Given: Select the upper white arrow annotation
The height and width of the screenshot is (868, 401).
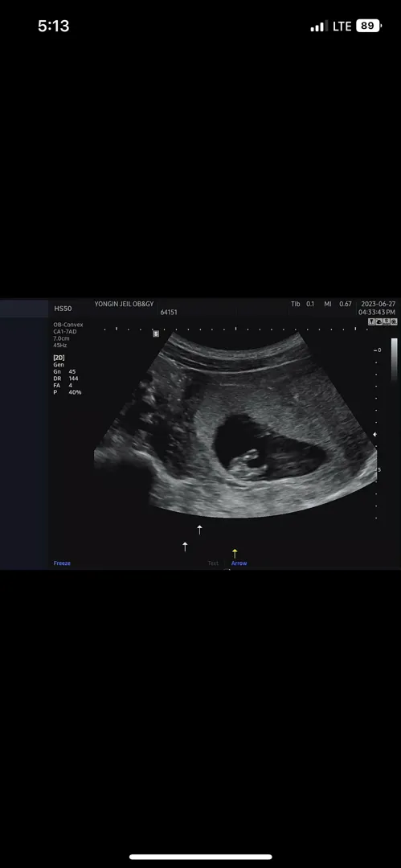Looking at the screenshot, I should pyautogui.click(x=200, y=530).
